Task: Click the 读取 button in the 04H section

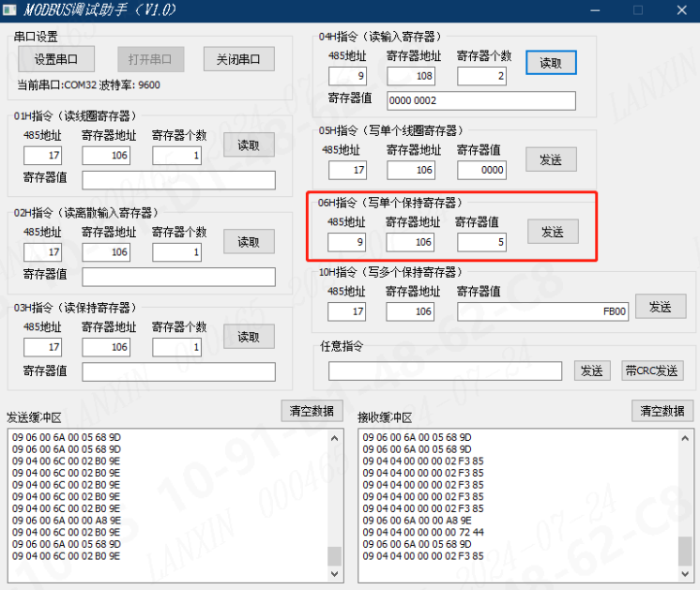Action: point(551,63)
